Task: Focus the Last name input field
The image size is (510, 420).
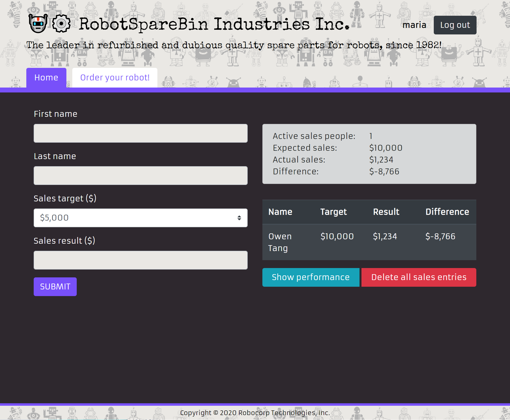Action: 140,176
